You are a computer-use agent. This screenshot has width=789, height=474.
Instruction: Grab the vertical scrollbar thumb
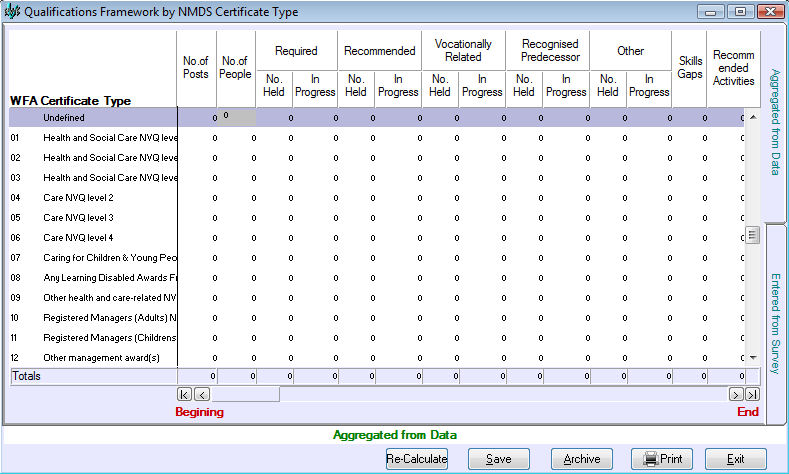coord(752,235)
